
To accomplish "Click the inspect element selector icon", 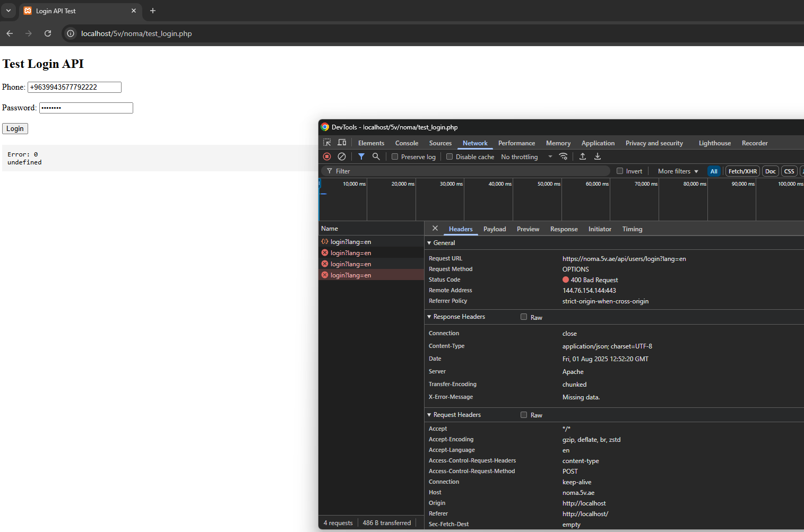I will 327,143.
